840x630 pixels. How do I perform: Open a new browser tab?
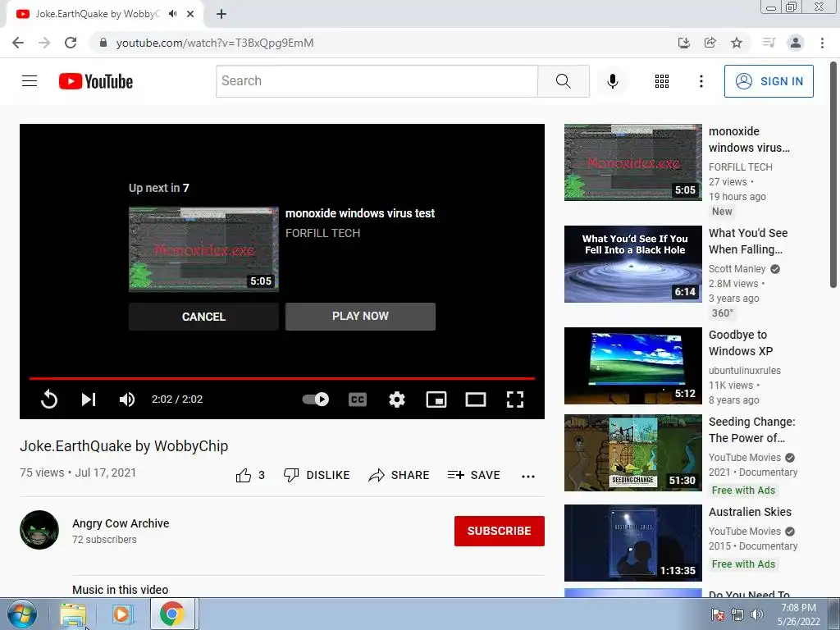[221, 14]
